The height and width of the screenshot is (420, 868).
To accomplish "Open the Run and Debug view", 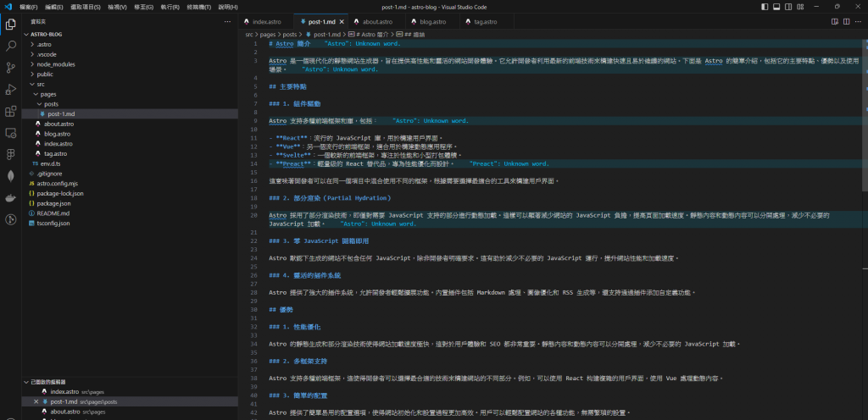I will point(10,90).
